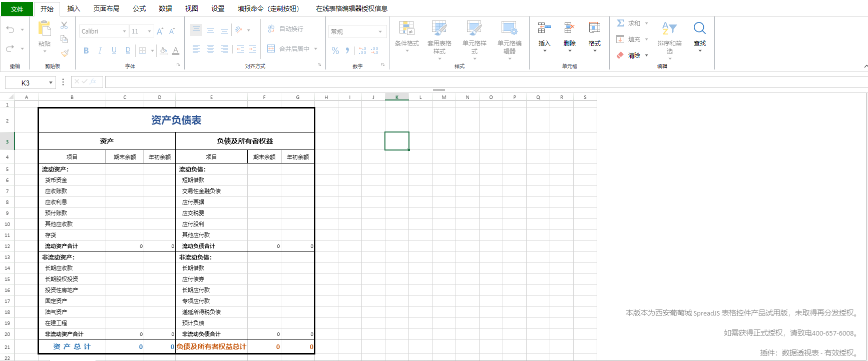
Task: Click the cell borders icon
Action: (x=142, y=50)
